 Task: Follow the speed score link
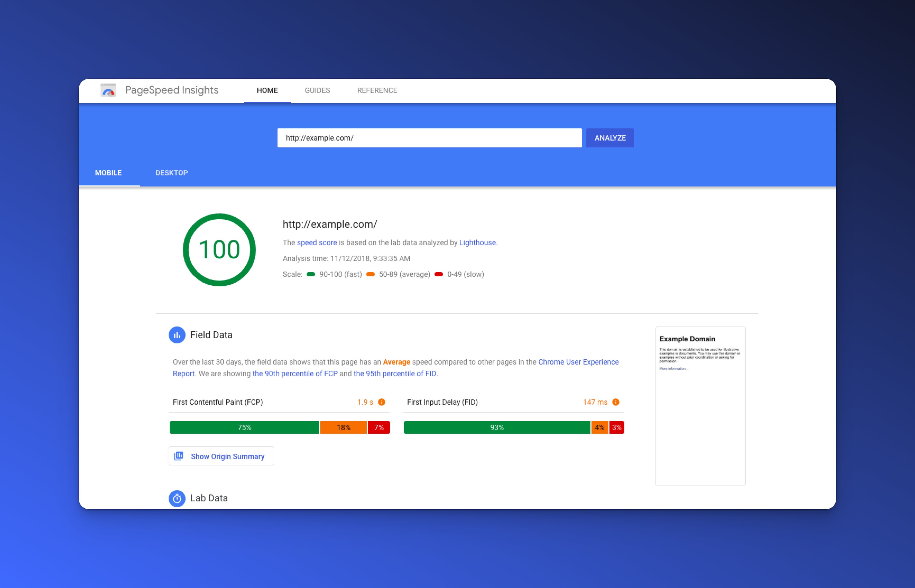(317, 242)
